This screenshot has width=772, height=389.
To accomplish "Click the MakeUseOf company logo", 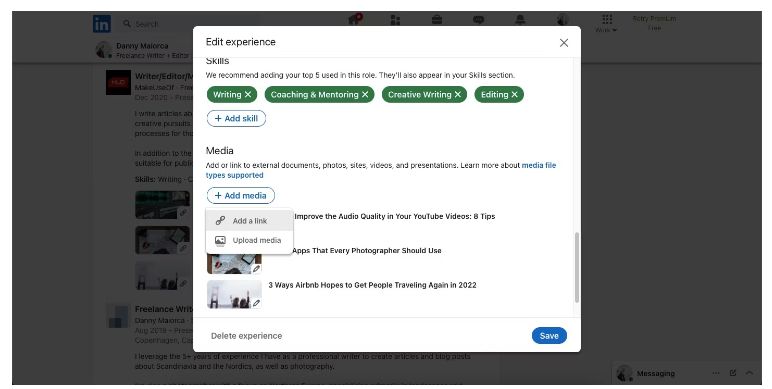I will click(x=118, y=83).
